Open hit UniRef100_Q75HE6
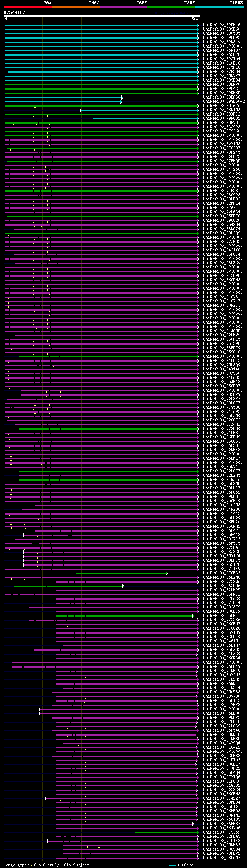 tap(222, 67)
